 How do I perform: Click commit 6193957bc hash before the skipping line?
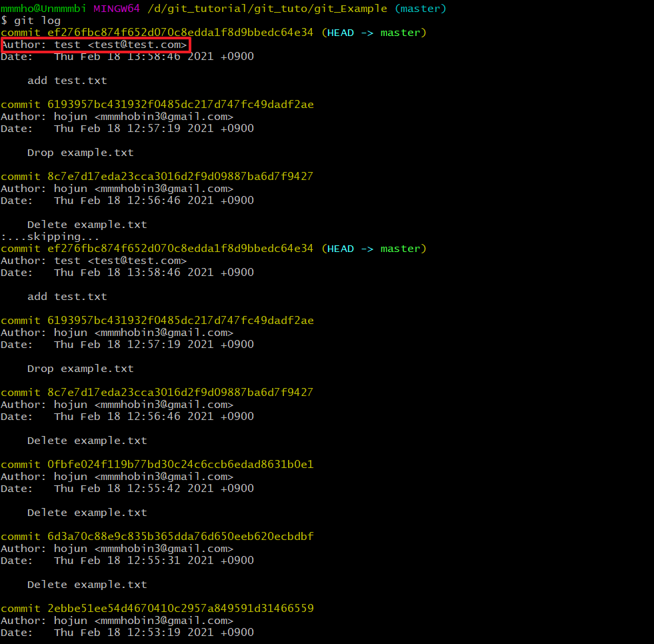pyautogui.click(x=180, y=105)
